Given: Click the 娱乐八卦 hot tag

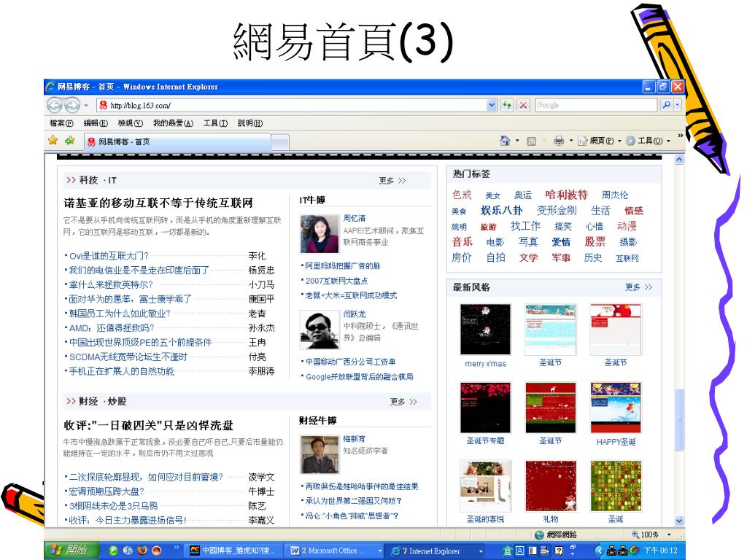Looking at the screenshot, I should (x=501, y=210).
